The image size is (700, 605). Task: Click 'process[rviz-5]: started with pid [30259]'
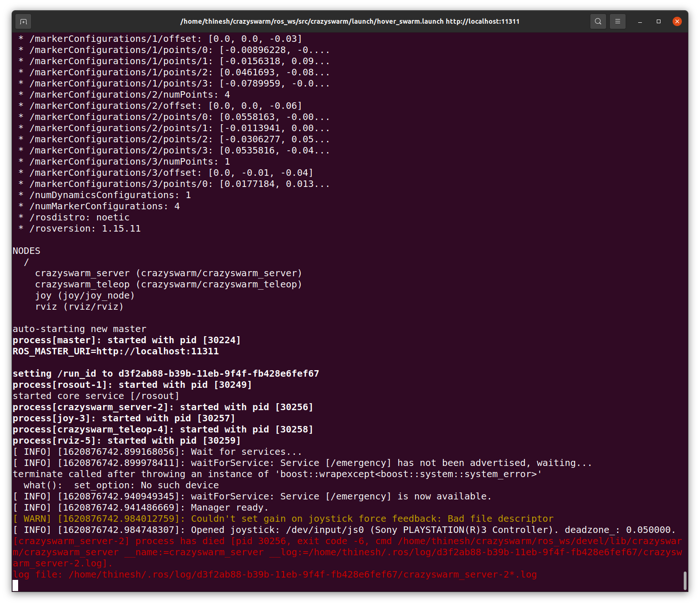(x=127, y=441)
